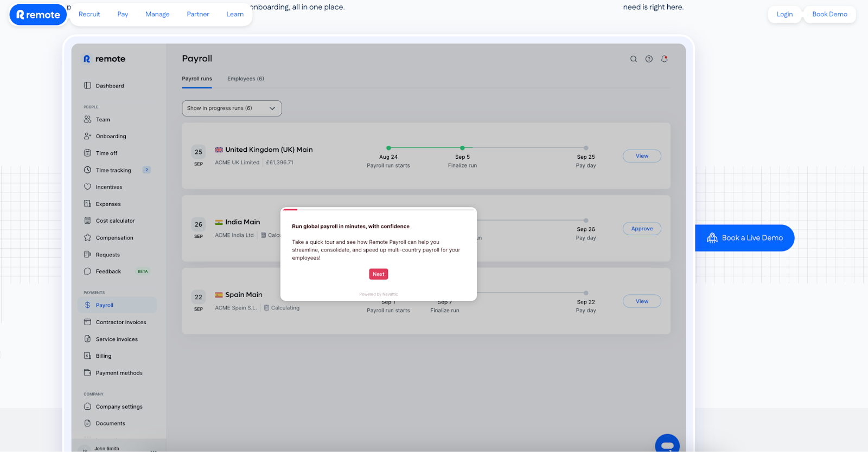Switch to the Employees (6) tab
Viewport: 868px width, 452px height.
pyautogui.click(x=246, y=79)
